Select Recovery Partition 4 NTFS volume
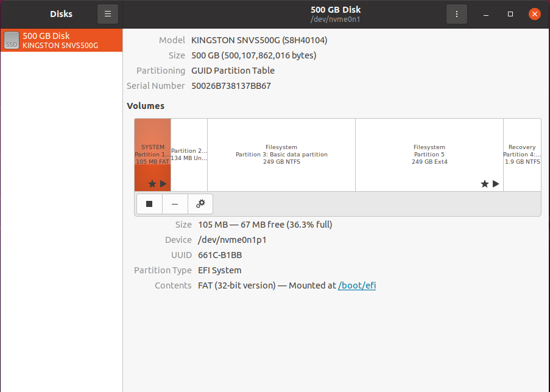This screenshot has width=550, height=392. 523,155
